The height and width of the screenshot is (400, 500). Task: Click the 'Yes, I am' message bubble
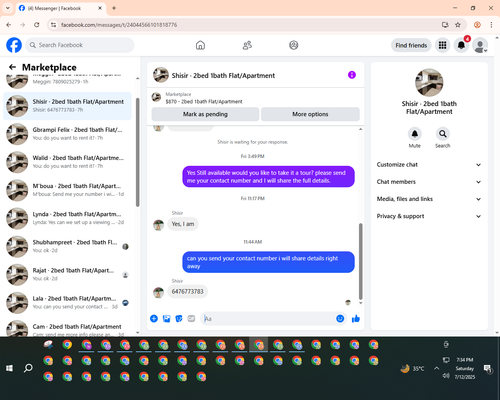point(183,224)
